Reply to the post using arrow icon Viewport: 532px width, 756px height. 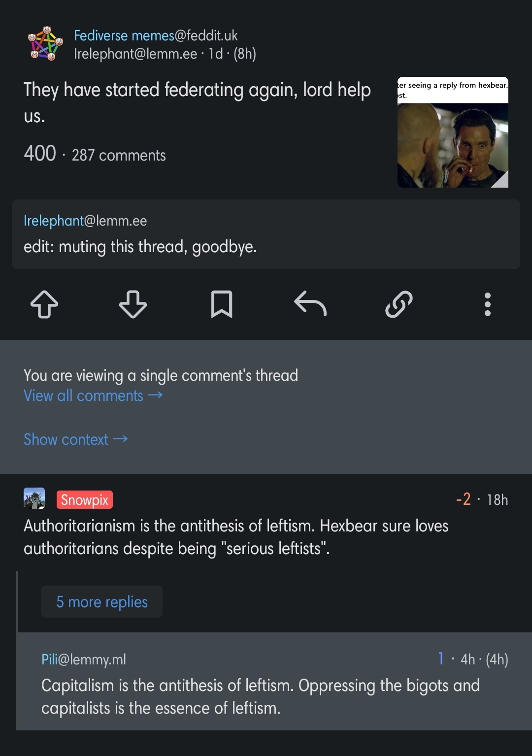click(x=310, y=303)
